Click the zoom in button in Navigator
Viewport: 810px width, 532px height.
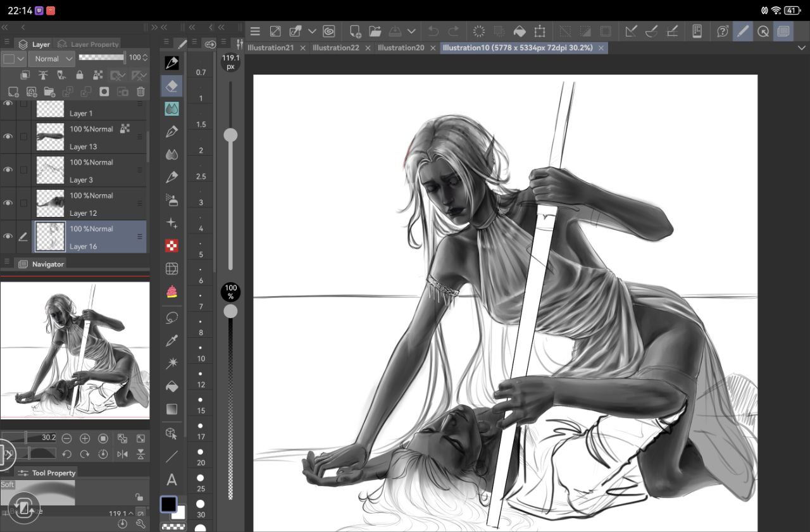pyautogui.click(x=85, y=438)
